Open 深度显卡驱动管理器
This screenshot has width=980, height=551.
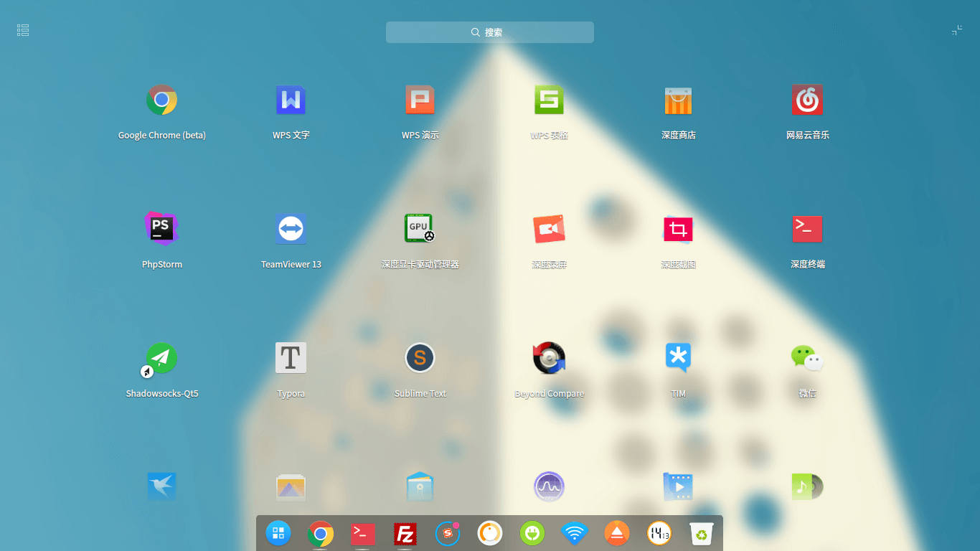tap(420, 230)
